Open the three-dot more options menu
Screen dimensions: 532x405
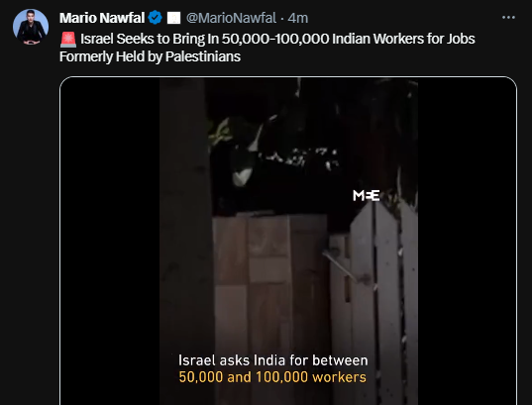click(x=508, y=17)
